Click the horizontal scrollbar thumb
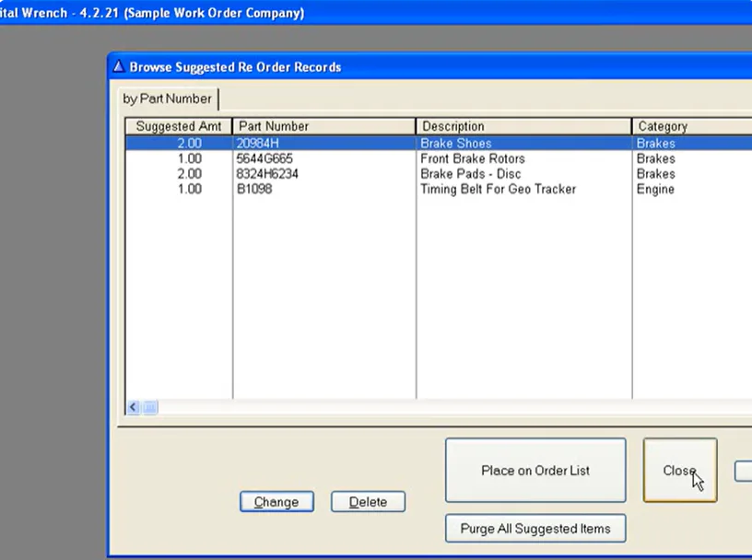Viewport: 752px width, 560px height. click(149, 407)
